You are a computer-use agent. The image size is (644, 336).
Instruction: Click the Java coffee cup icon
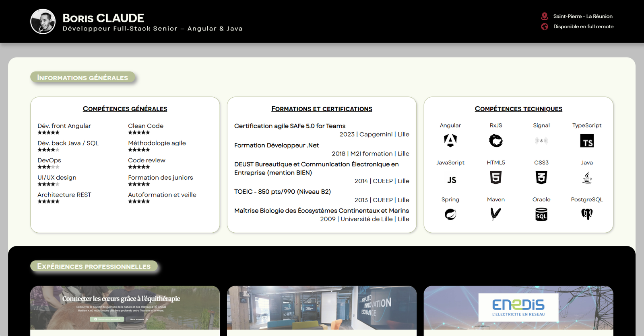[587, 178]
